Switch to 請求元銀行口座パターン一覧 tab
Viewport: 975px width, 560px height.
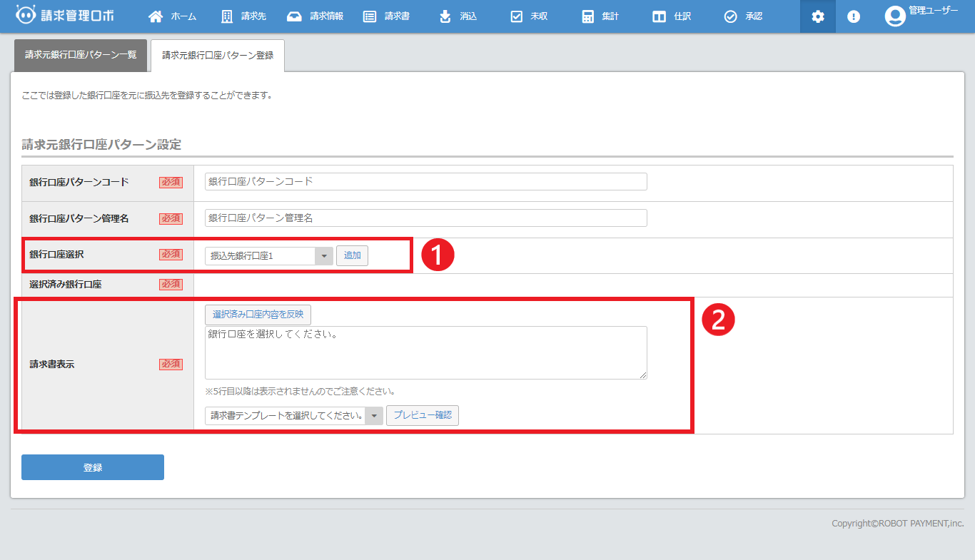[x=80, y=55]
